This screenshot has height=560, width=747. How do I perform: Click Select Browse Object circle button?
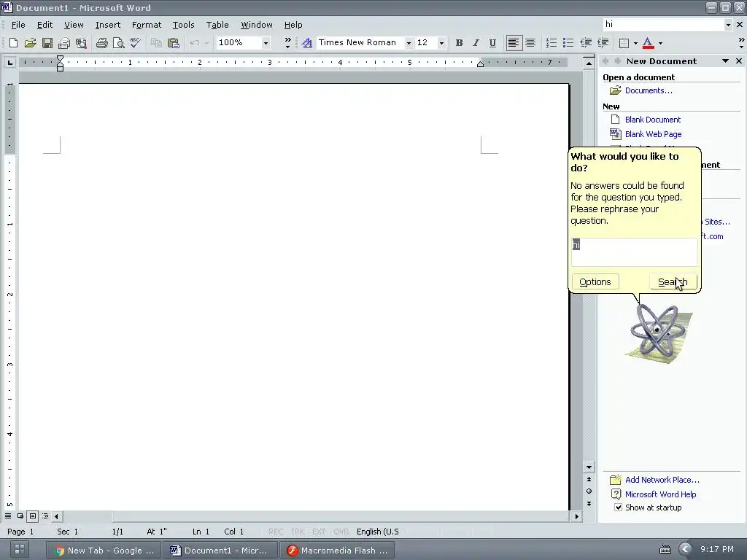coord(589,491)
